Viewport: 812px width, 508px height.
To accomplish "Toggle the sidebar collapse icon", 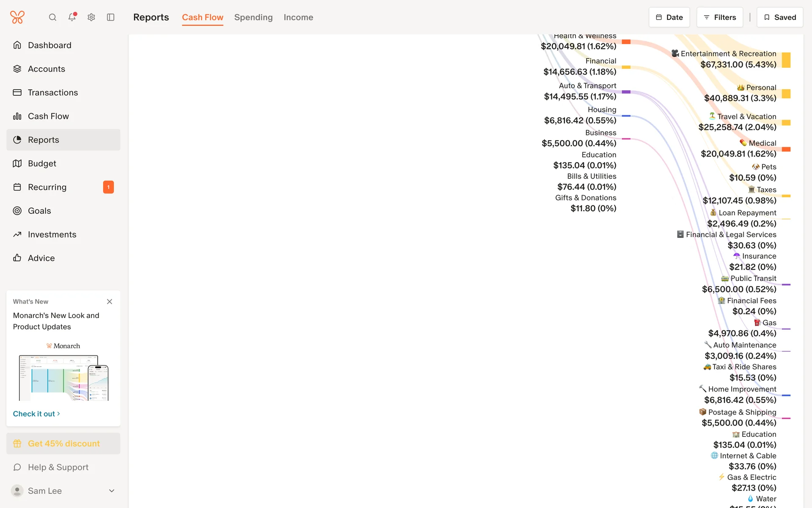I will coord(111,17).
